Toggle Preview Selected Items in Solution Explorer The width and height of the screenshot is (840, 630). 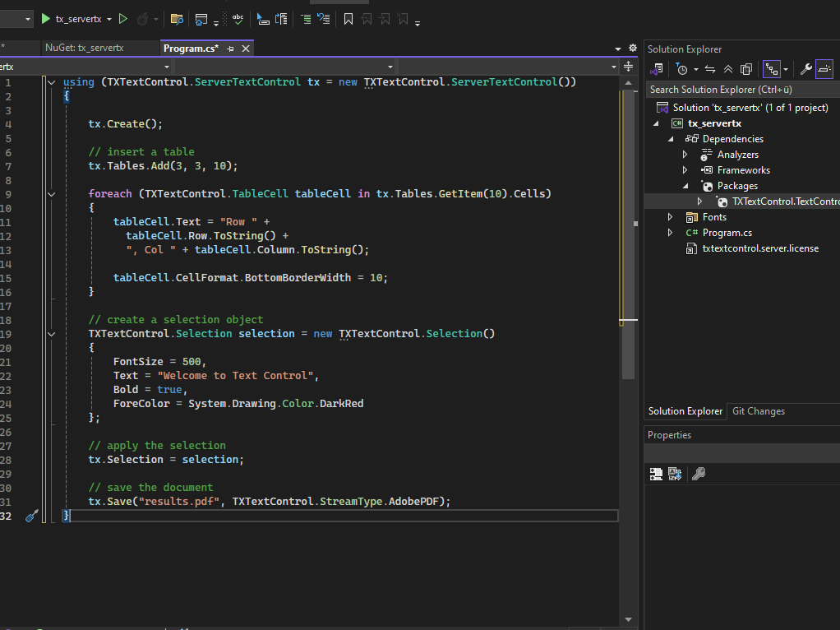coord(824,69)
